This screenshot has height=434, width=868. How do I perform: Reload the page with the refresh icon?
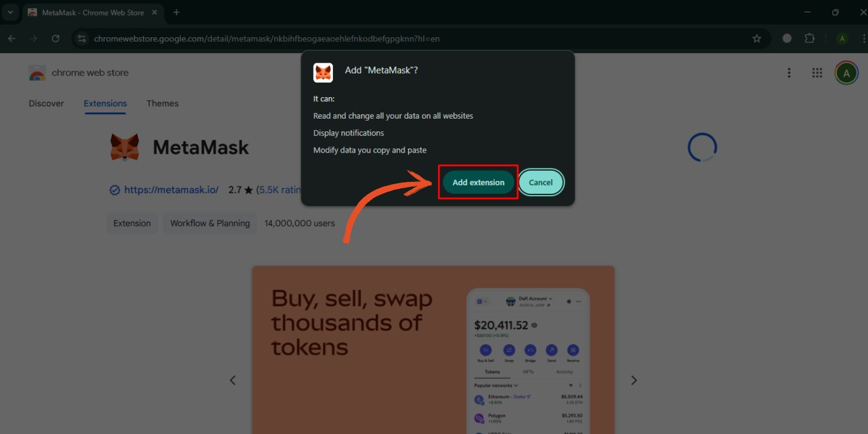55,38
